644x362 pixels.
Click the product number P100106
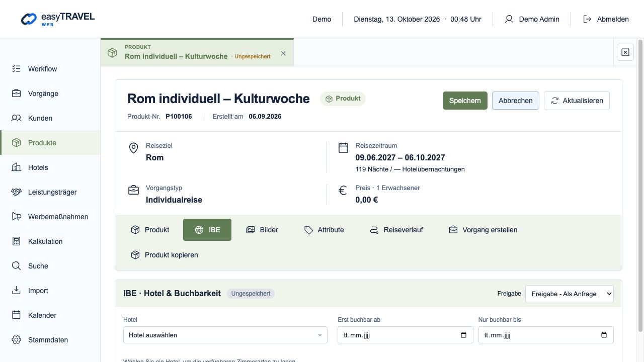(179, 117)
